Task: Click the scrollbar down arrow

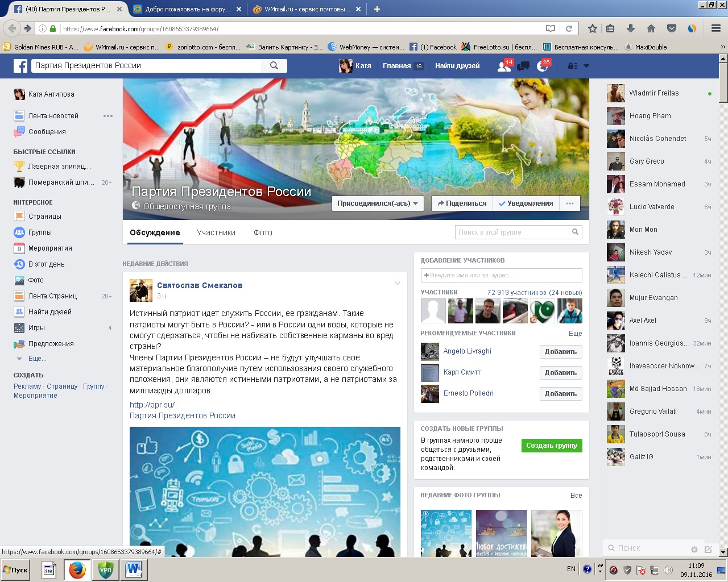Action: [723, 552]
